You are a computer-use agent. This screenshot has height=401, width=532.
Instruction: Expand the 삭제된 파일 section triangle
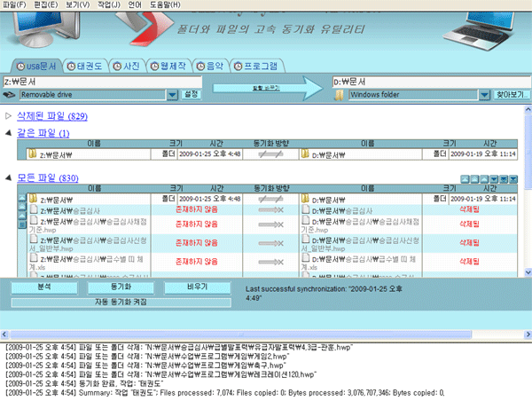point(9,116)
